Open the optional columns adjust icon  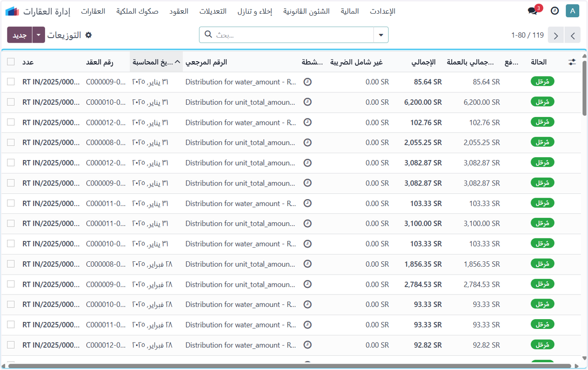(x=572, y=62)
